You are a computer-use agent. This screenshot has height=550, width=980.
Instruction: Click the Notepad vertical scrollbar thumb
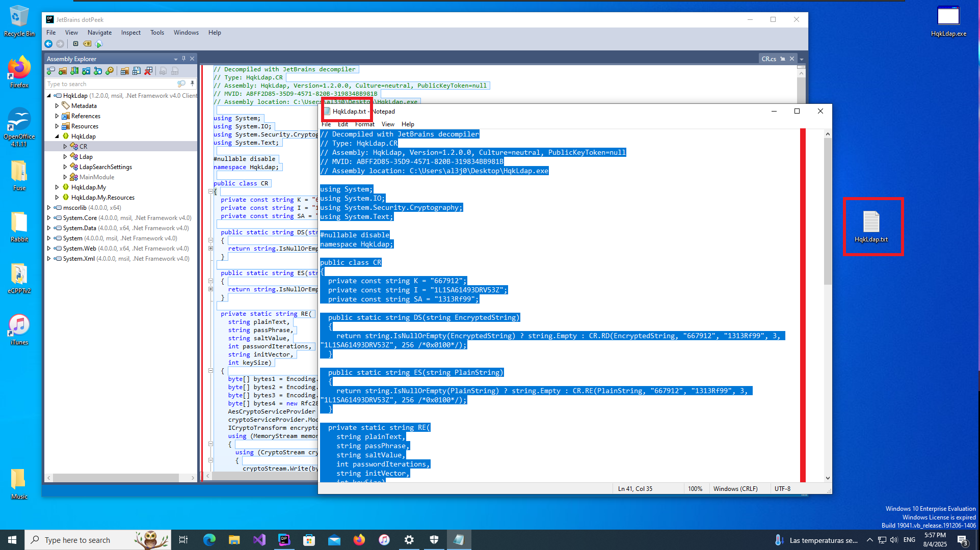(x=828, y=211)
